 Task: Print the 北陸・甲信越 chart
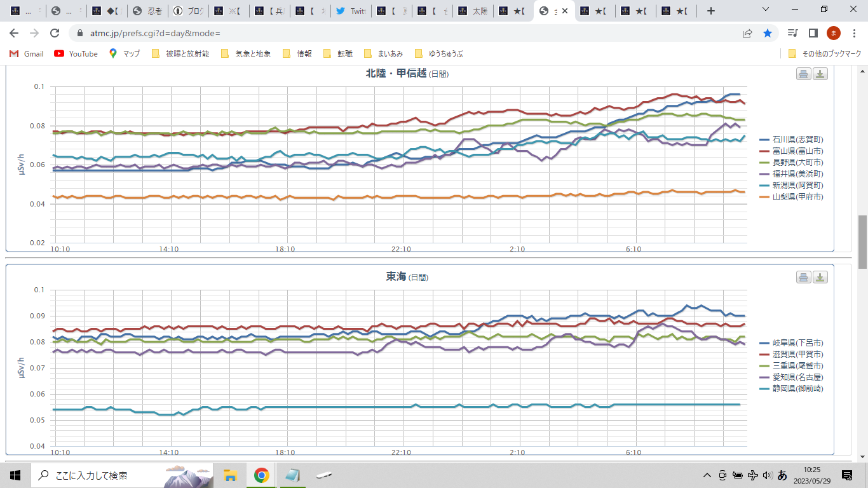coord(804,74)
